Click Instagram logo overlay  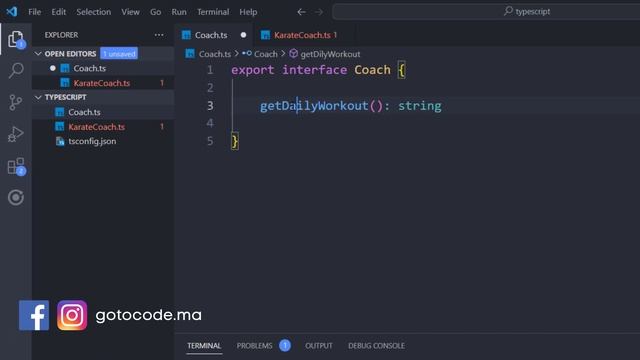(x=72, y=315)
